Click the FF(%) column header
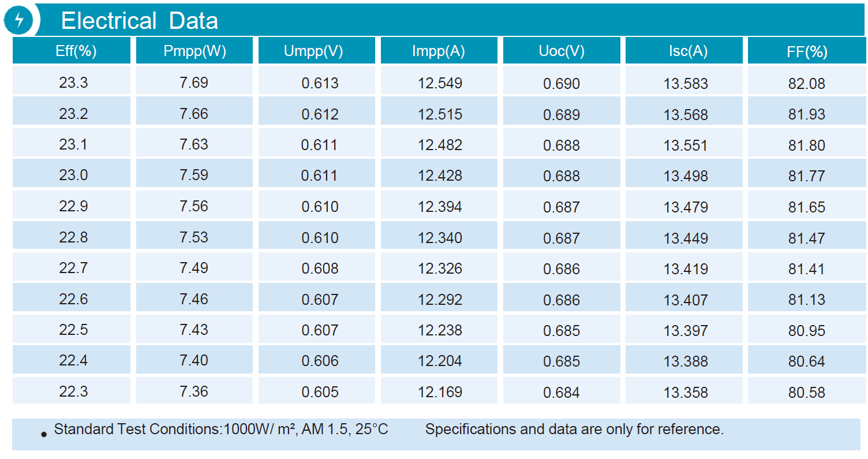The height and width of the screenshot is (459, 868). (x=807, y=51)
